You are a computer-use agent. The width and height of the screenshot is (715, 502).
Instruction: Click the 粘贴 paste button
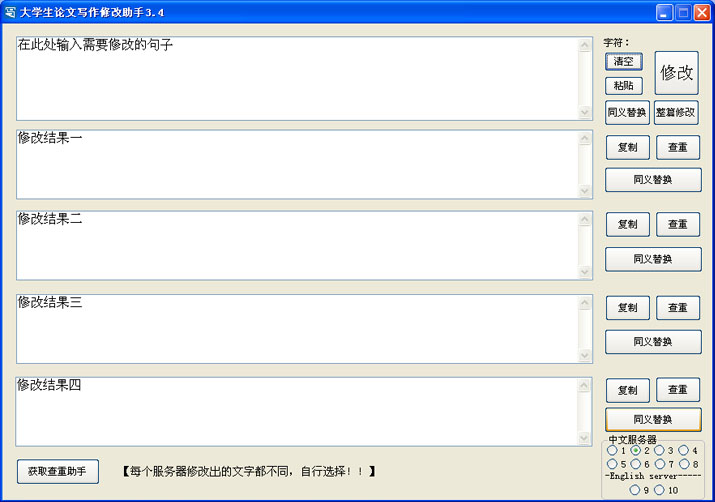623,86
